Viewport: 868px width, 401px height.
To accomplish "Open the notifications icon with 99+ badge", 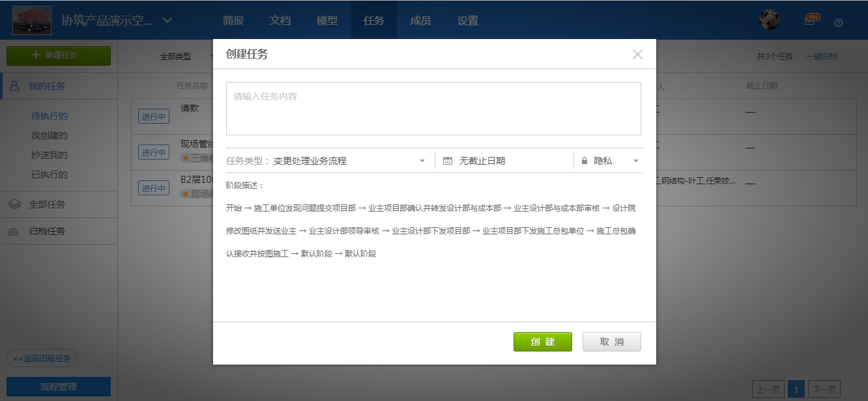I will (809, 21).
